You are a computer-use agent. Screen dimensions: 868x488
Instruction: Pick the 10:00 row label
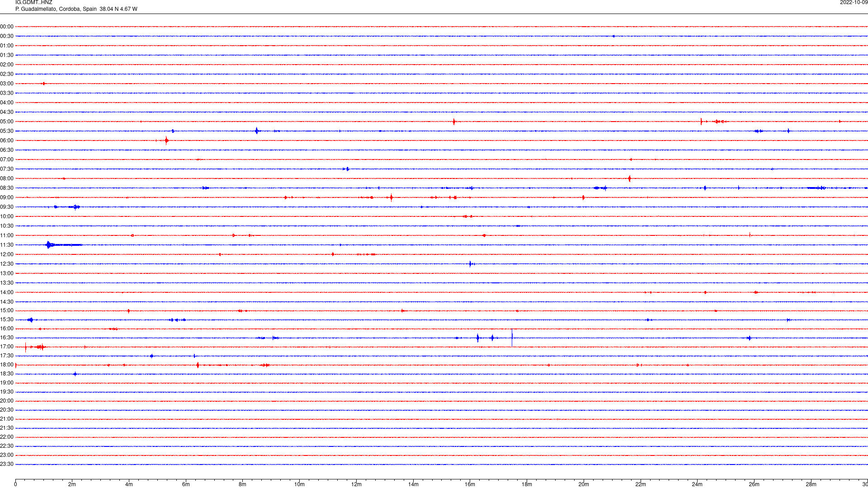coord(7,216)
